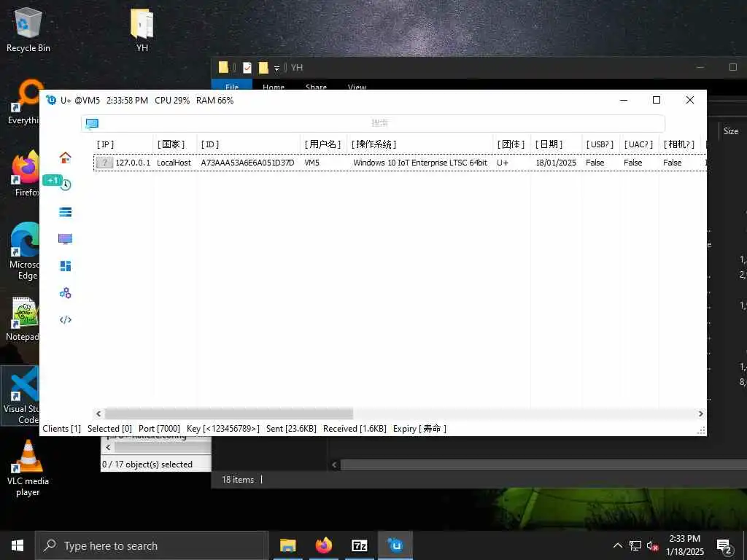The width and height of the screenshot is (747, 560).
Task: Expand the quick access toolbar dropdown in YH window
Action: click(x=276, y=69)
